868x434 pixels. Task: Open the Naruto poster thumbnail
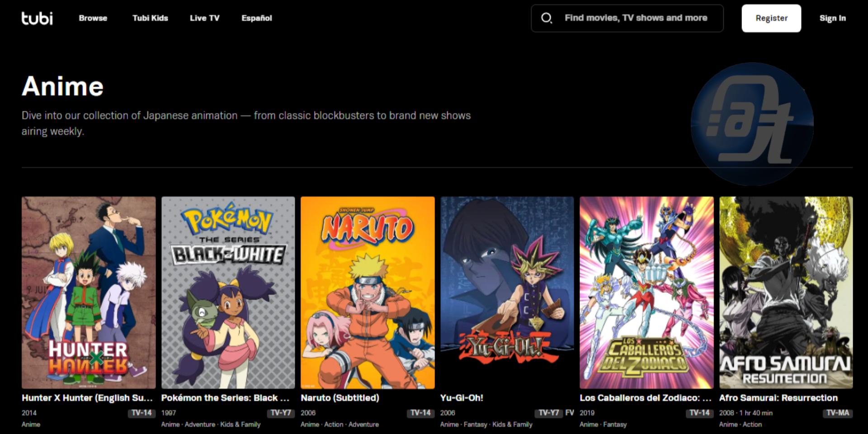368,292
